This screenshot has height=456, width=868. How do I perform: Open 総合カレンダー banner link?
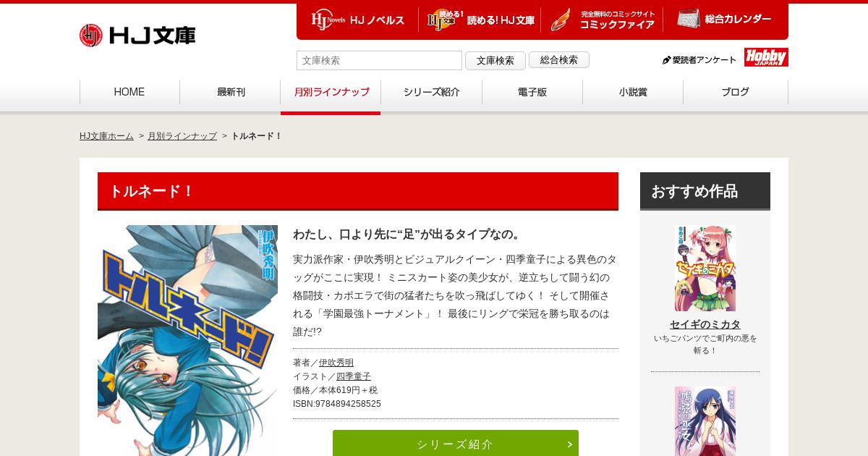(723, 20)
